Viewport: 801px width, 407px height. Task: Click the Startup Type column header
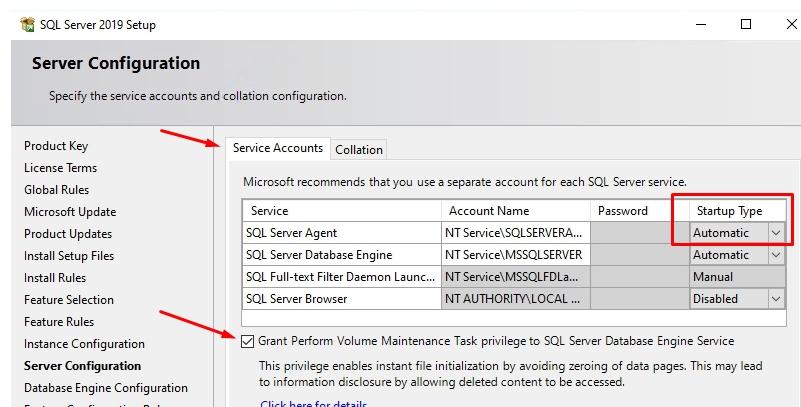[x=738, y=211]
